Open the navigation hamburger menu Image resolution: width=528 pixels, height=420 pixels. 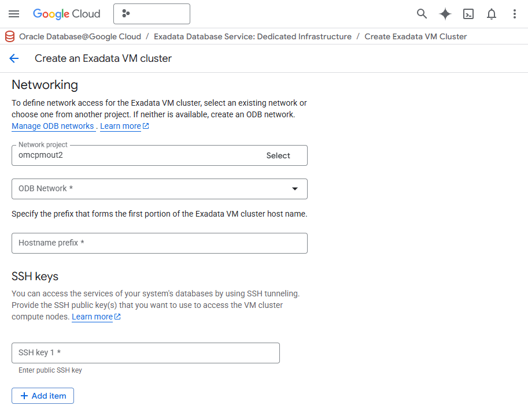coord(14,14)
